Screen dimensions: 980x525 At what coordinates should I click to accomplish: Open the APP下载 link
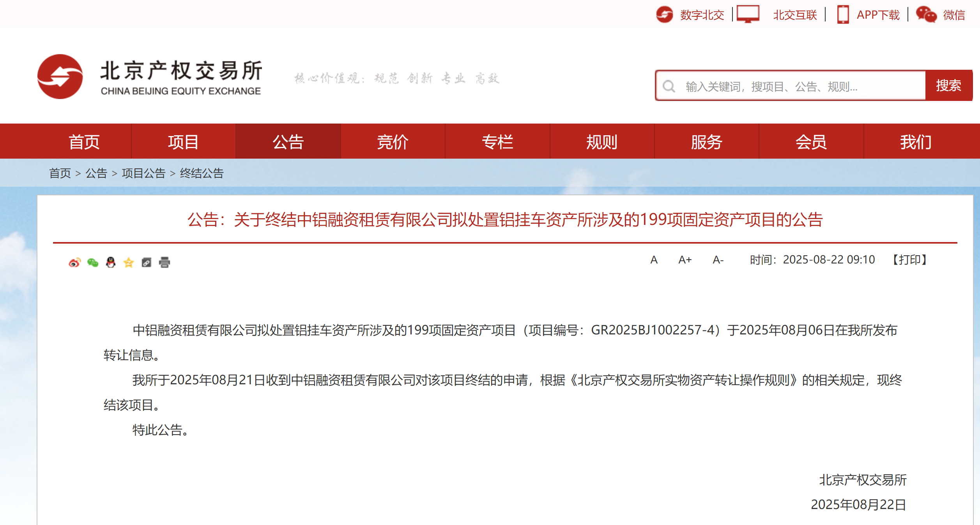click(x=878, y=15)
